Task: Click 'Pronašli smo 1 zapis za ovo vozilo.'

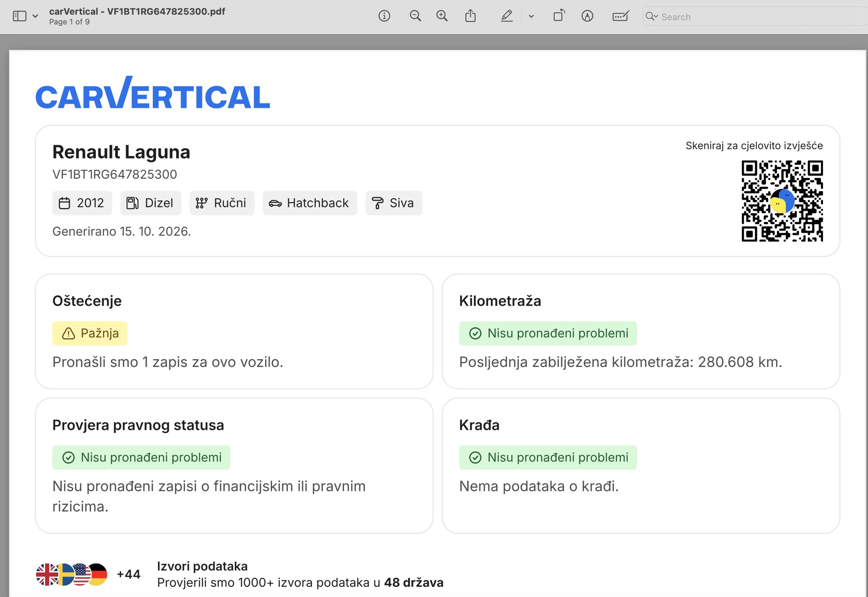Action: coord(168,362)
